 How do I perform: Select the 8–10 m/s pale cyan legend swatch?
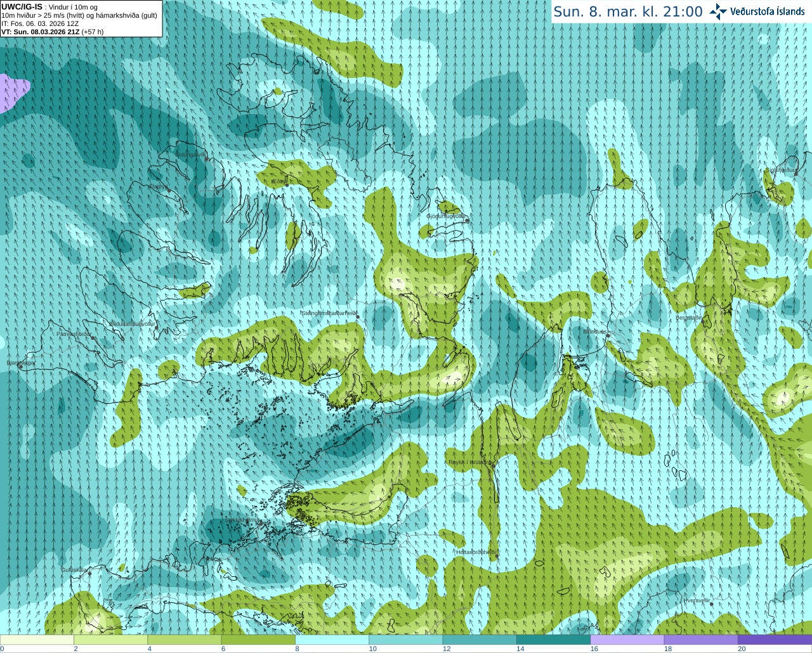332,640
